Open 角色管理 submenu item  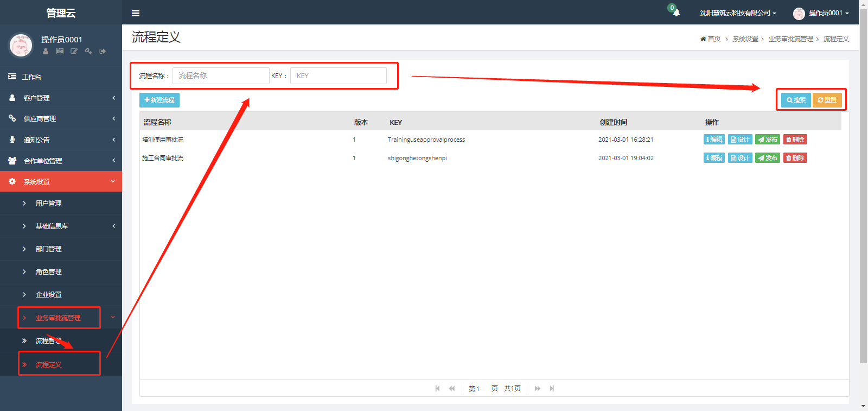61,271
